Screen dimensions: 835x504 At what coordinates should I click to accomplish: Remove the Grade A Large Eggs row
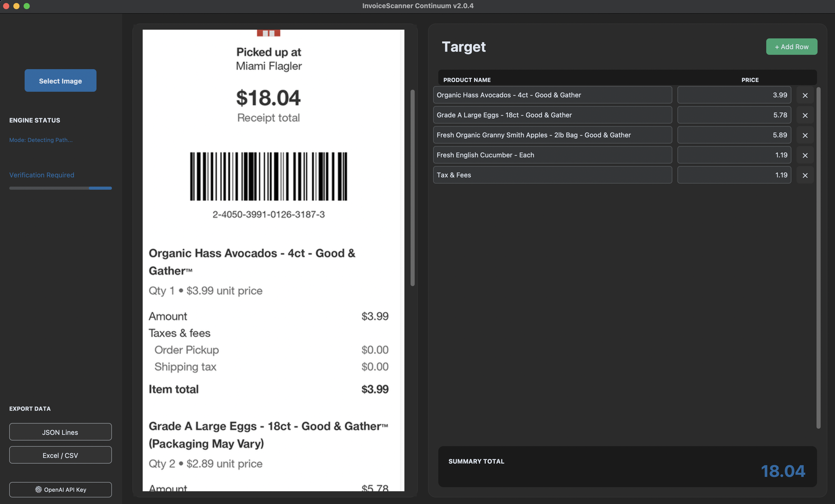[805, 115]
